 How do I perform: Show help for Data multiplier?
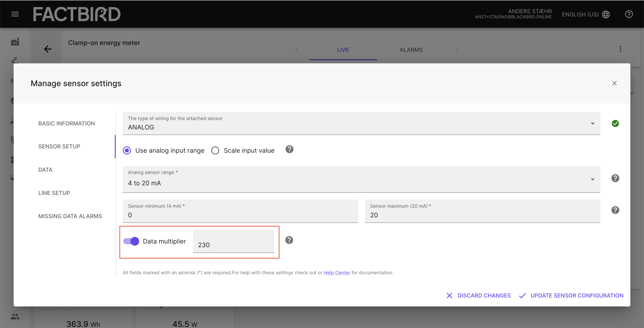(x=289, y=240)
